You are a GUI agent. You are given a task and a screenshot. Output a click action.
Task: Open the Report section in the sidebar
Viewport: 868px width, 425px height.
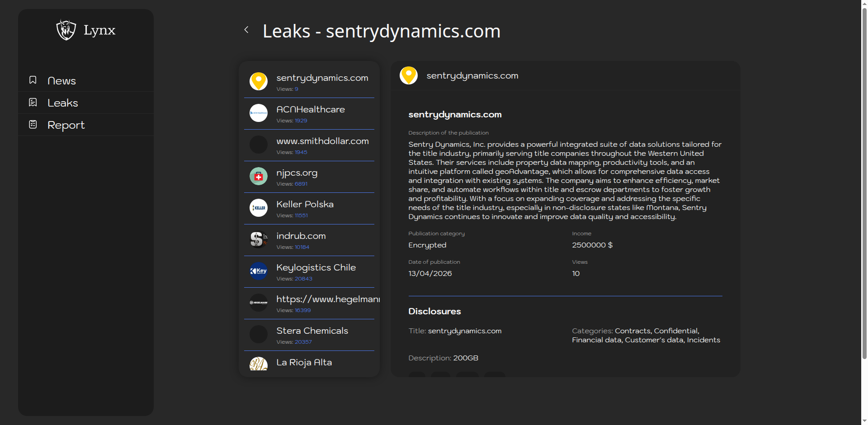[86, 125]
